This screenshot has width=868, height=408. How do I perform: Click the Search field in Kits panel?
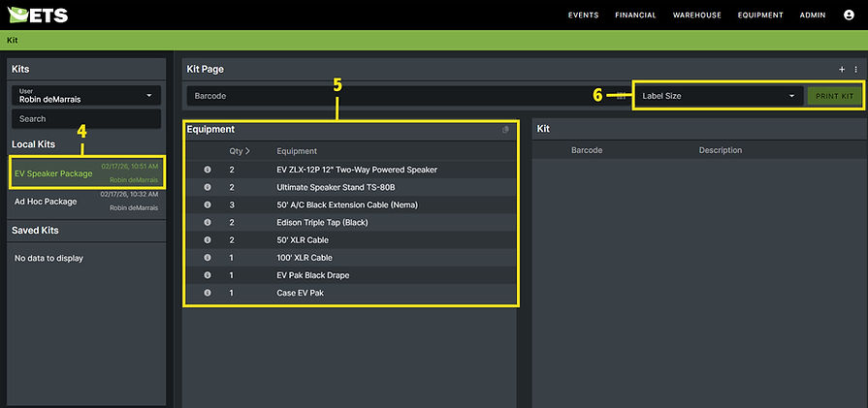pos(86,119)
